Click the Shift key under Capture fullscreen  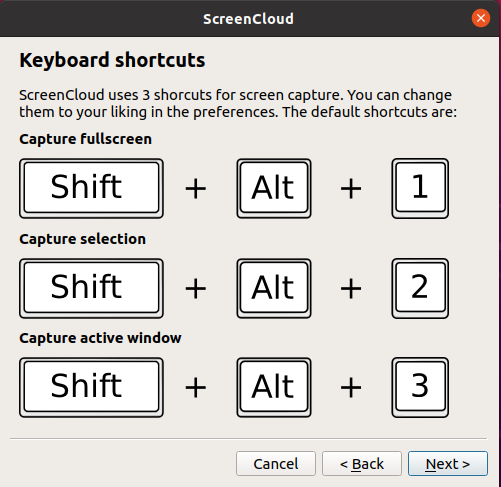point(91,188)
